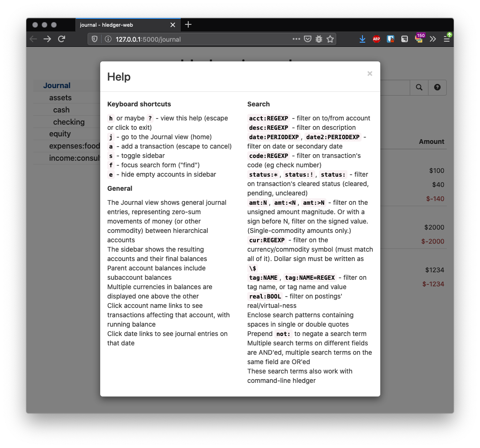Screen dimensions: 480x448
Task: Click the question-mark help icon
Action: (437, 88)
